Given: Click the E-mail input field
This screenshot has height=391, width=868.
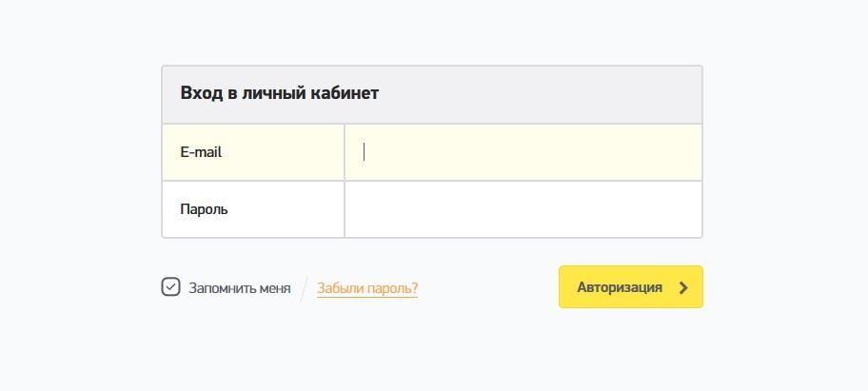Looking at the screenshot, I should point(523,152).
